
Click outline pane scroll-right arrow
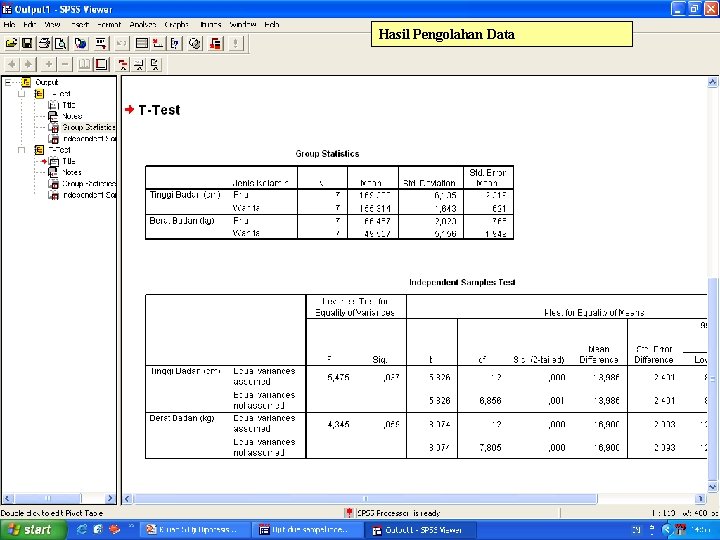[110, 498]
